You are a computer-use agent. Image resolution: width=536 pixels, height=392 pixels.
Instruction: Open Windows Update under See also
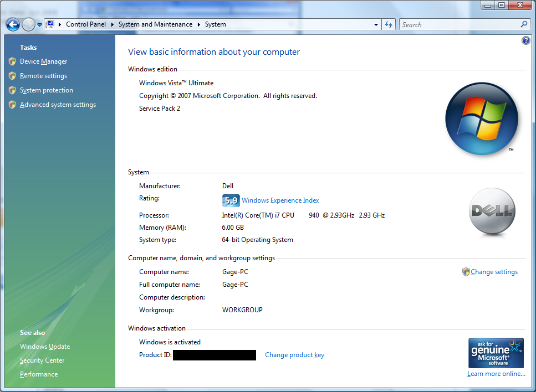pos(45,346)
